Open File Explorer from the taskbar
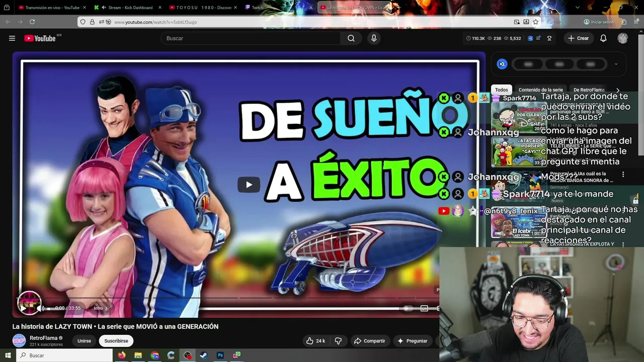Viewport: 644px width, 362px height. [138, 355]
